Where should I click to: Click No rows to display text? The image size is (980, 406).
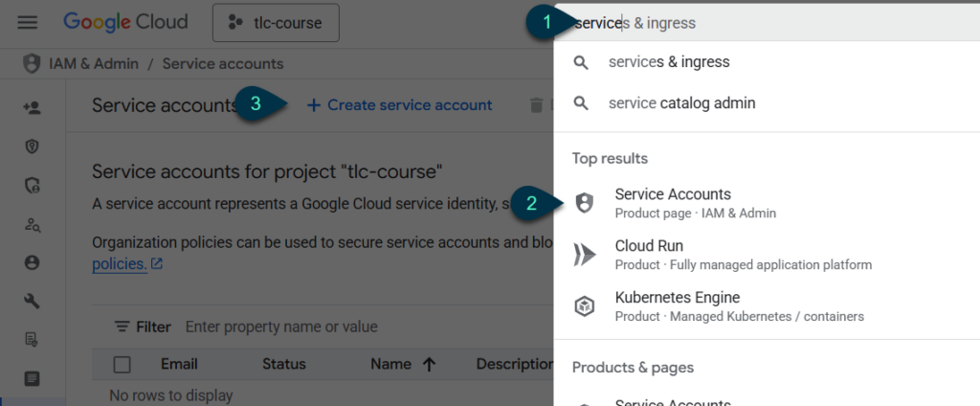coord(170,395)
